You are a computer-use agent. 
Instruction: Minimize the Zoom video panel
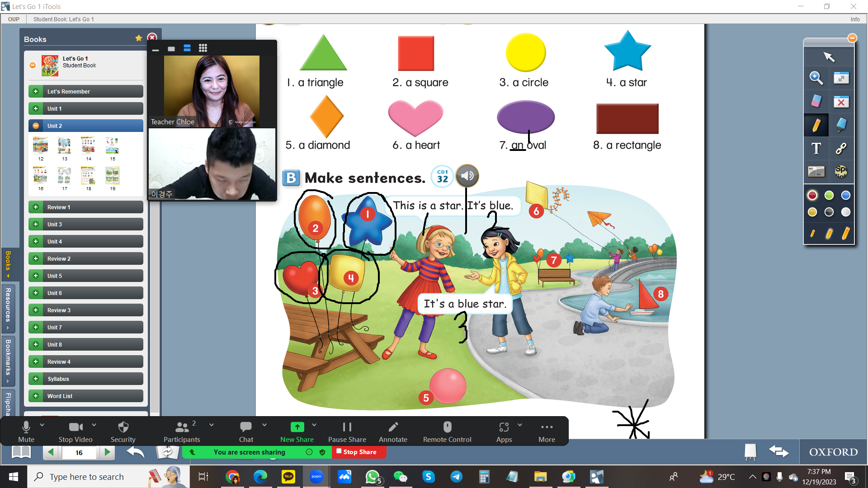(x=156, y=50)
